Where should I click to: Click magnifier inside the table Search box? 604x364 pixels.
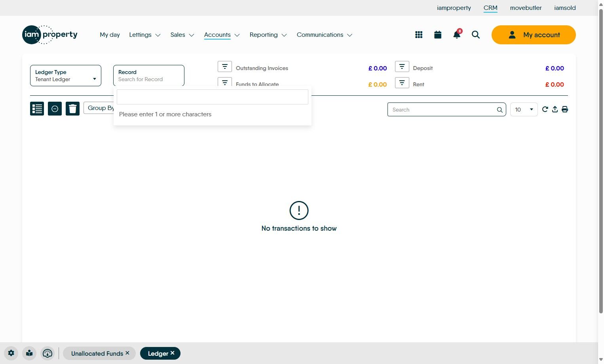(500, 110)
